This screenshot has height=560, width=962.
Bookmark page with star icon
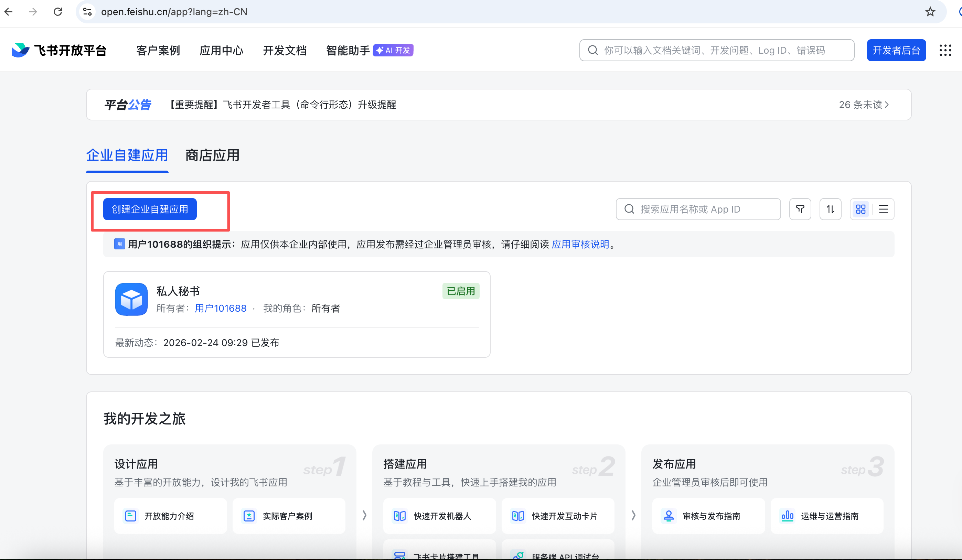(930, 12)
